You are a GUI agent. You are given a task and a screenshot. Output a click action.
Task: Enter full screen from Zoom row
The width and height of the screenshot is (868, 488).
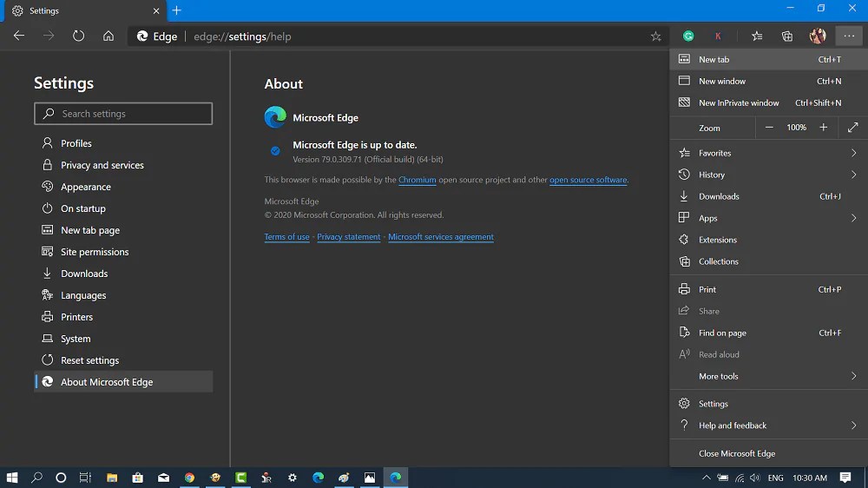pos(853,128)
